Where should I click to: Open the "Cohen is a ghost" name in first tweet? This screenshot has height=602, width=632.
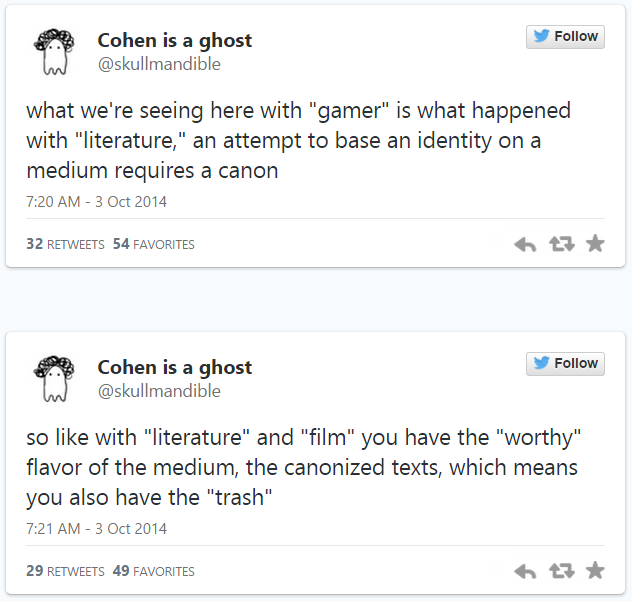[174, 41]
